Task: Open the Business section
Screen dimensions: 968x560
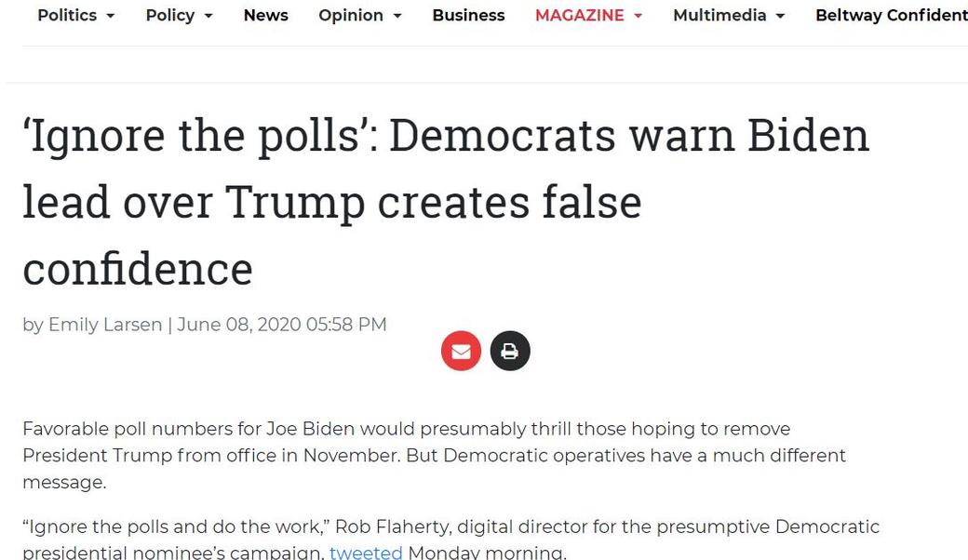Action: click(468, 15)
